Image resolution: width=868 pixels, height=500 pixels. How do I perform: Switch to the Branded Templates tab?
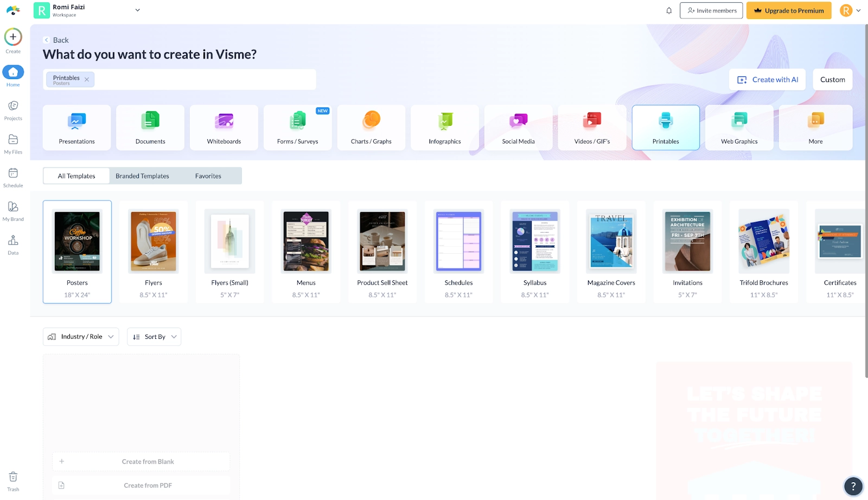pos(142,175)
